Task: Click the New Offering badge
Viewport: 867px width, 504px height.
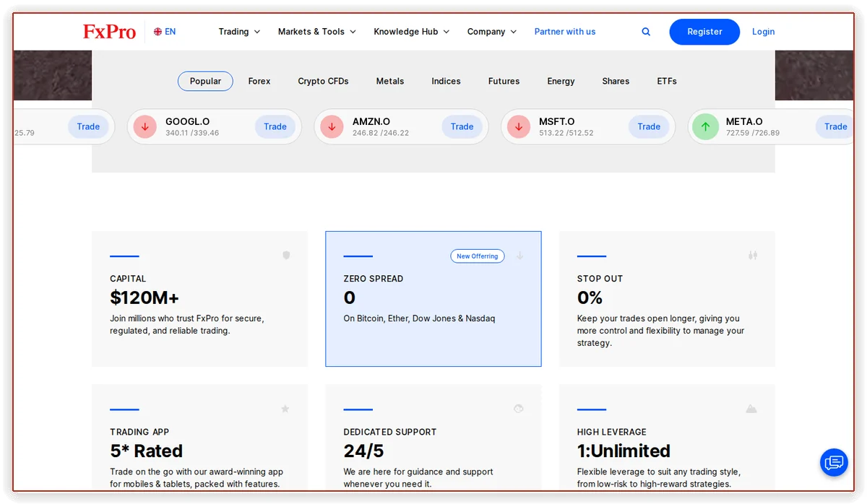Action: (x=478, y=256)
